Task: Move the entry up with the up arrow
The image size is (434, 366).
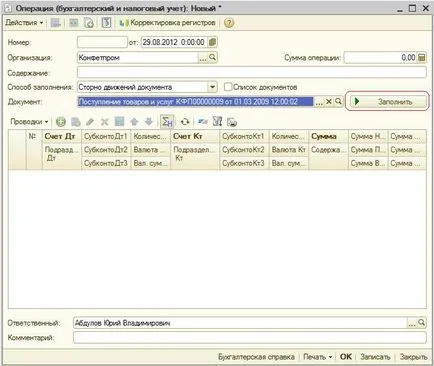Action: (134, 122)
